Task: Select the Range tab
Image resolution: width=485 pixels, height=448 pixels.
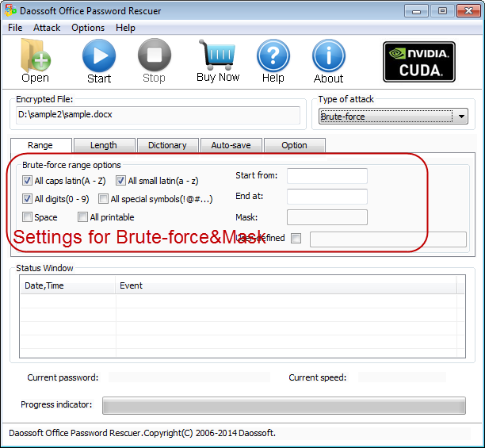Action: [40, 145]
